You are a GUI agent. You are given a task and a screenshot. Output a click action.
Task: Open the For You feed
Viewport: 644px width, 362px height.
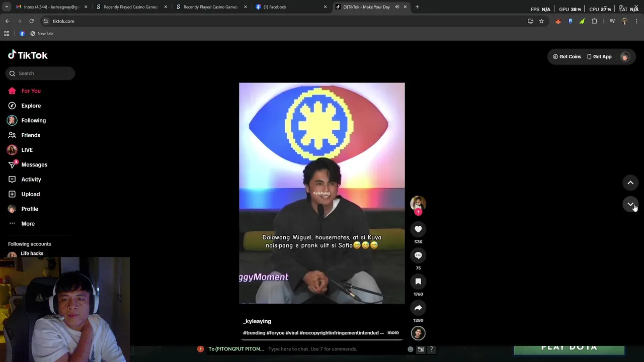[24, 91]
